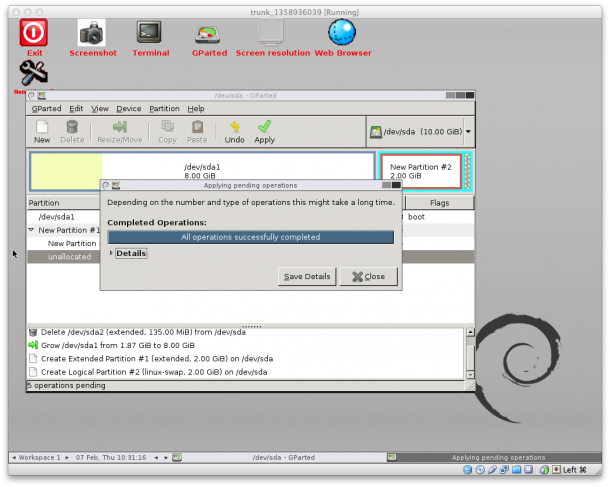Click the VirtualBox shared folders status icon
This screenshot has width=610, height=487.
516,469
